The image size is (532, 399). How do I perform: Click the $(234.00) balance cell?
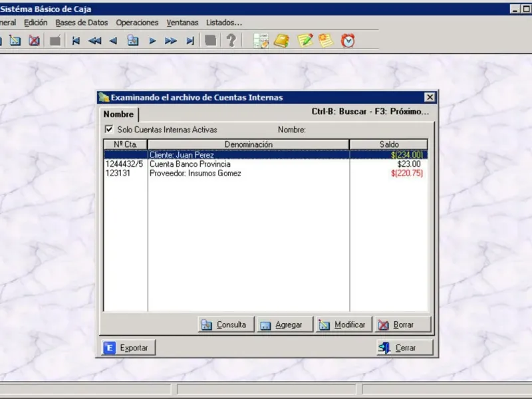pyautogui.click(x=407, y=155)
